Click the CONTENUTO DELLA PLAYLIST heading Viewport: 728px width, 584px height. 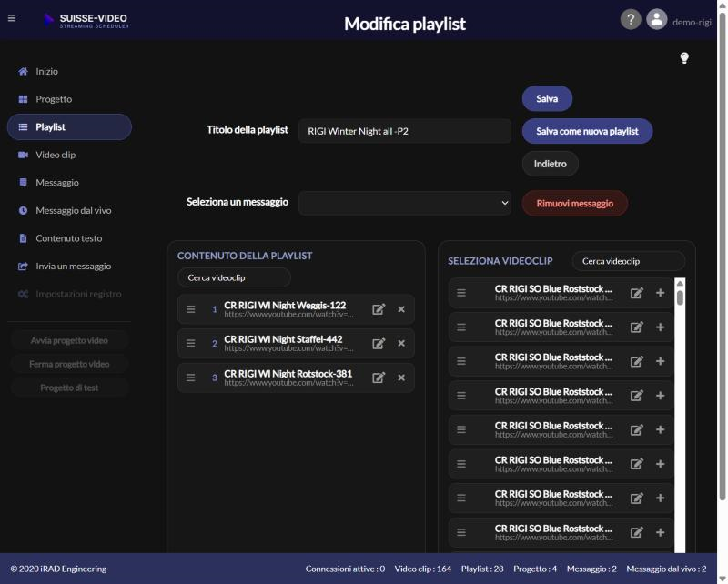245,256
